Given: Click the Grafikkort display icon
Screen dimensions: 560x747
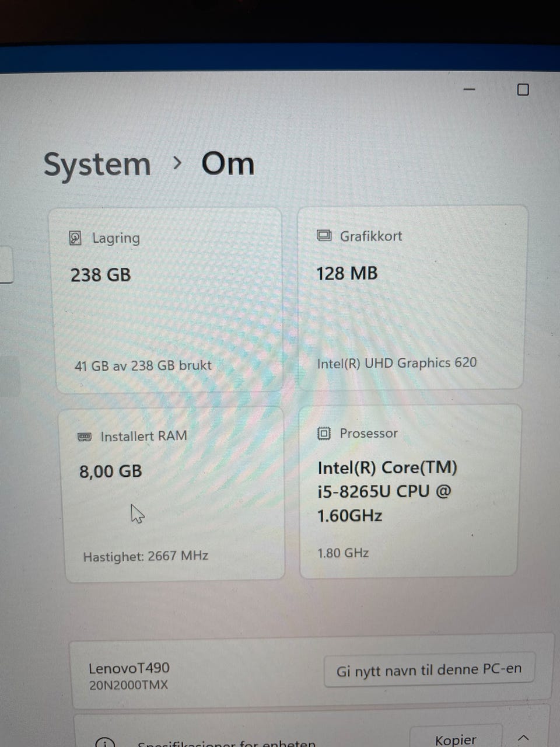Looking at the screenshot, I should (324, 235).
